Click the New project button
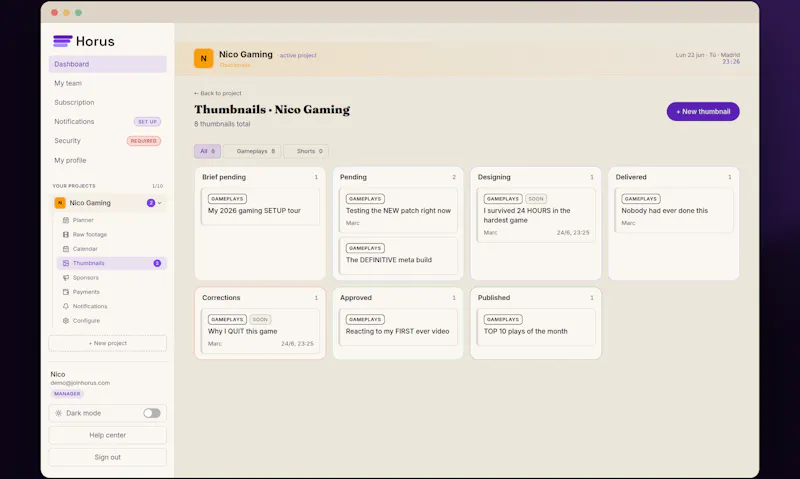 tap(108, 343)
